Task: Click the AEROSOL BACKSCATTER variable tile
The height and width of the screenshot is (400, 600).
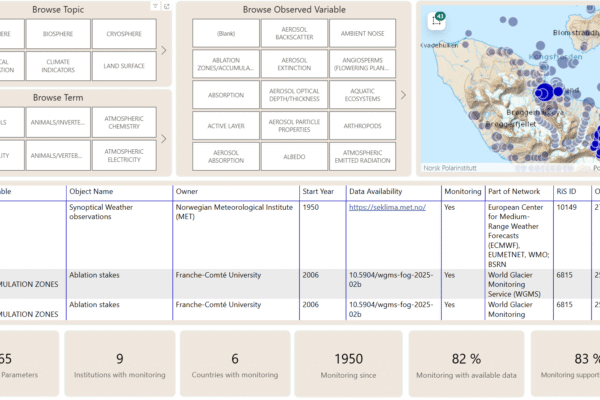Action: (292, 34)
